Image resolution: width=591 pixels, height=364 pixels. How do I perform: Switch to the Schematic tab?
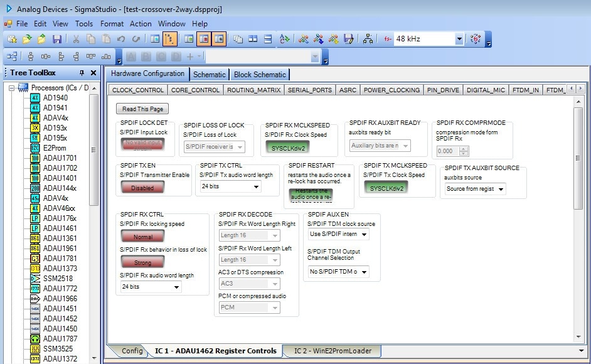coord(209,74)
